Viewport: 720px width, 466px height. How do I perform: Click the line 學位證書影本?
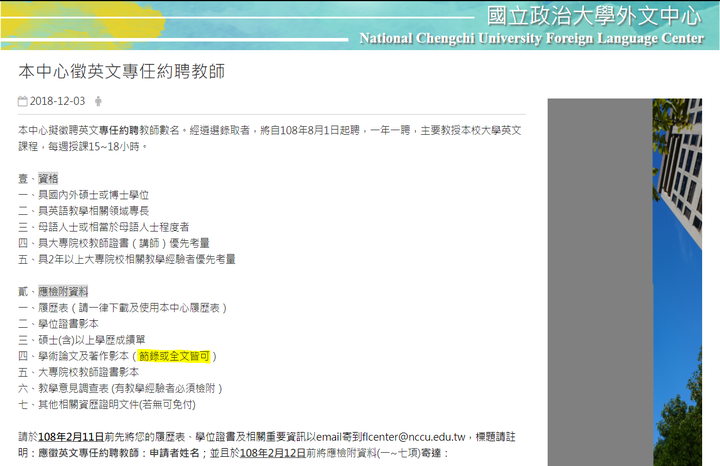68,324
